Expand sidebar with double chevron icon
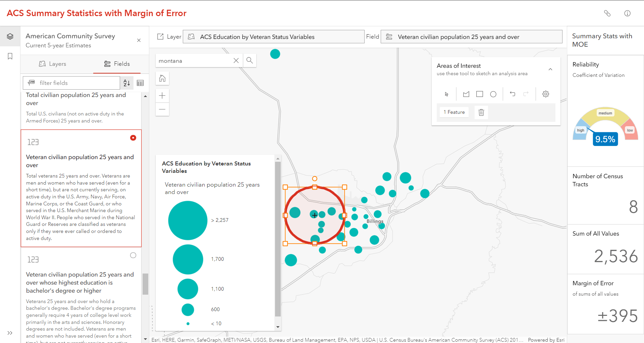 click(x=10, y=333)
